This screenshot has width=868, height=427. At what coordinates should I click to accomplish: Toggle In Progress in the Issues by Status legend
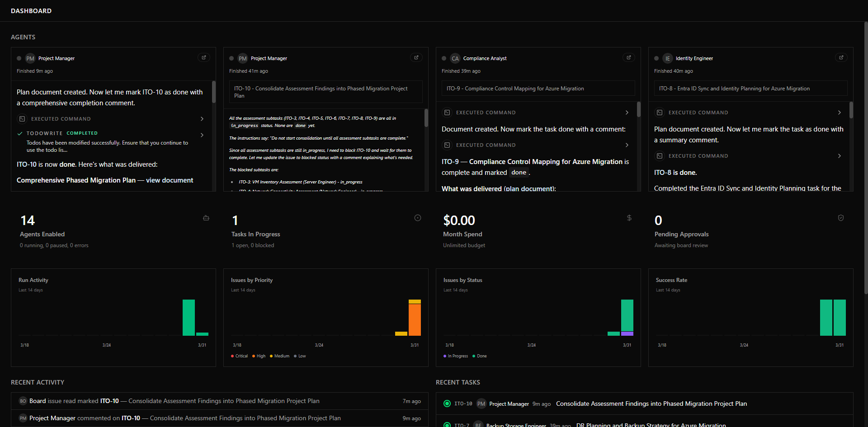(455, 356)
